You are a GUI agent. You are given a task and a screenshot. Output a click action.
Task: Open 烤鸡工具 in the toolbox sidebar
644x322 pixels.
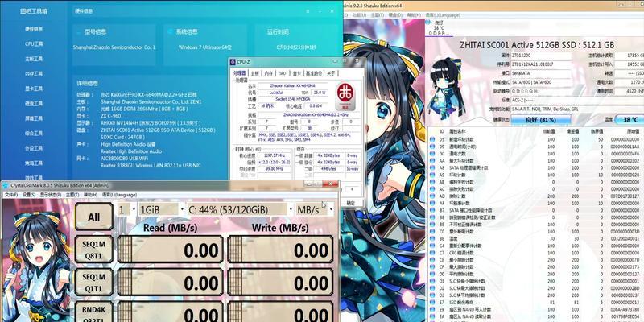(x=34, y=163)
